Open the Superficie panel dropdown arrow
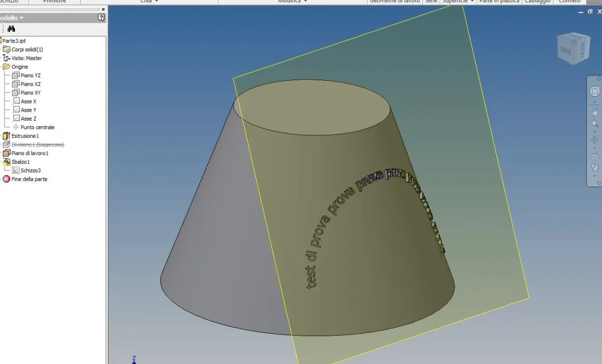Viewport: 602px width, 364px height. coord(472,2)
